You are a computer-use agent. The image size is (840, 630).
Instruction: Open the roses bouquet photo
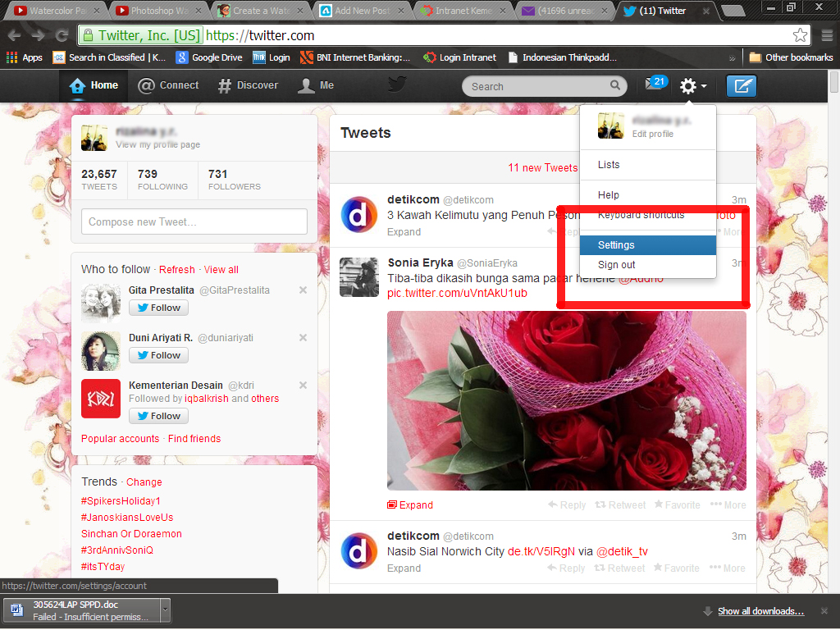[566, 400]
